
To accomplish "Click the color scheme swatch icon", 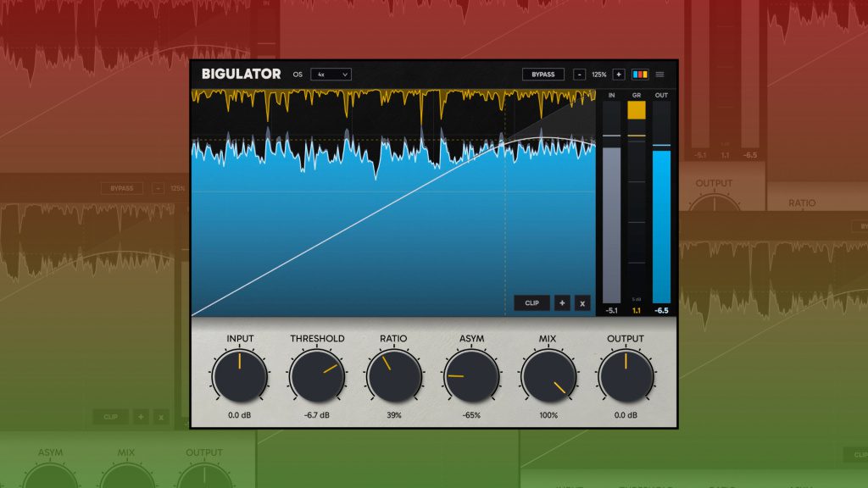I will (x=640, y=75).
